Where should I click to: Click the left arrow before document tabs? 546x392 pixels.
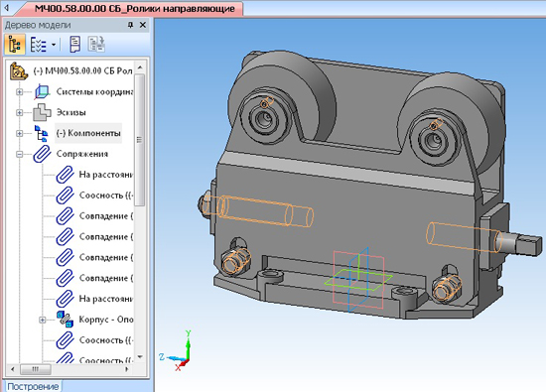coord(7,8)
